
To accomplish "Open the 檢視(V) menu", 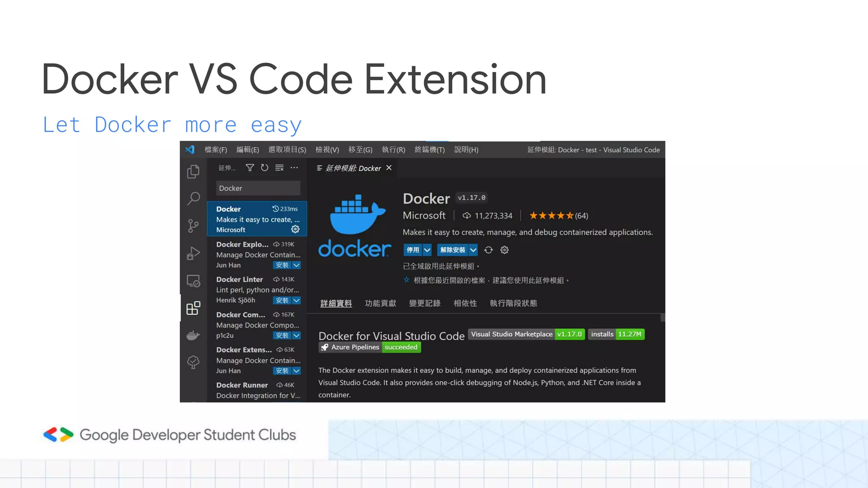I will tap(327, 150).
